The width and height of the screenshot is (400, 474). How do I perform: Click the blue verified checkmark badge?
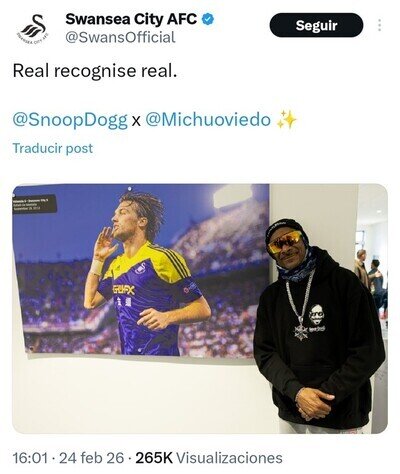(208, 19)
